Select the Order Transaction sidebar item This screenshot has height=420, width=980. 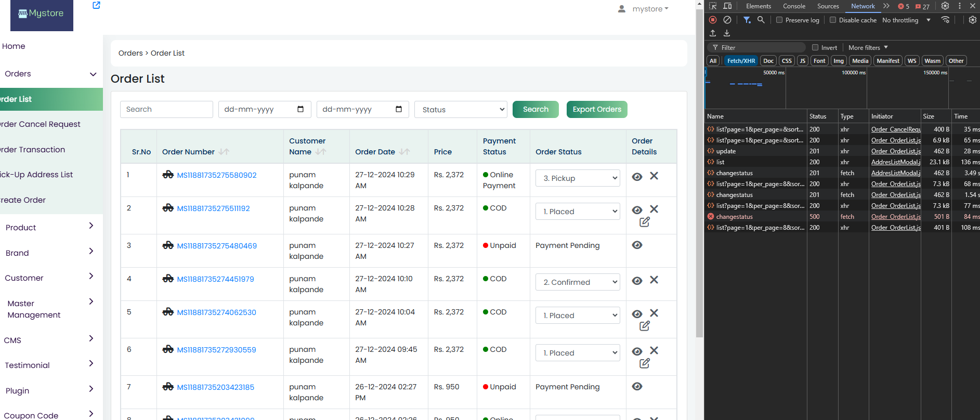tap(33, 150)
